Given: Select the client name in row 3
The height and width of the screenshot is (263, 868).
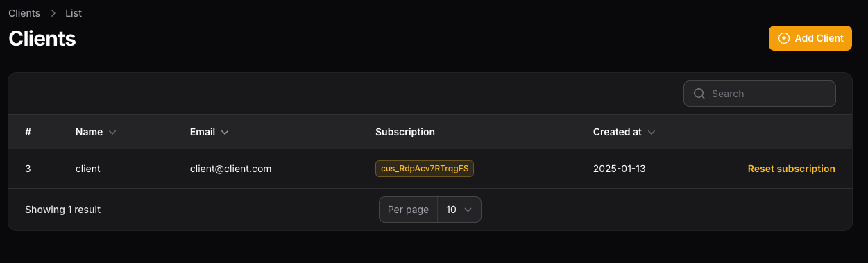Looking at the screenshot, I should 88,169.
